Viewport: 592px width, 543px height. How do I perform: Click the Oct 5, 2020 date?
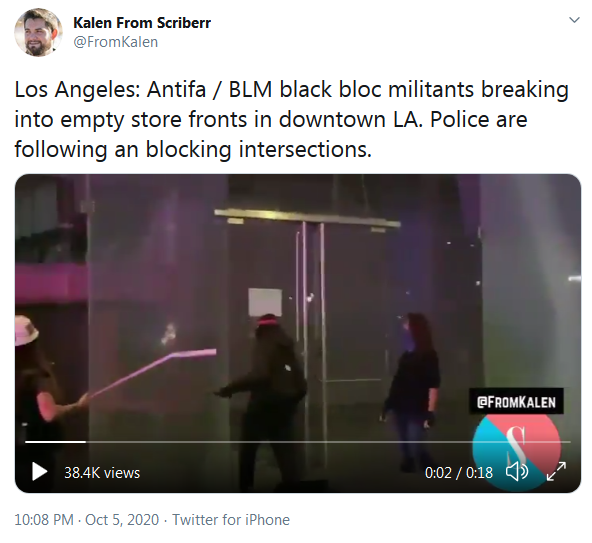[122, 520]
